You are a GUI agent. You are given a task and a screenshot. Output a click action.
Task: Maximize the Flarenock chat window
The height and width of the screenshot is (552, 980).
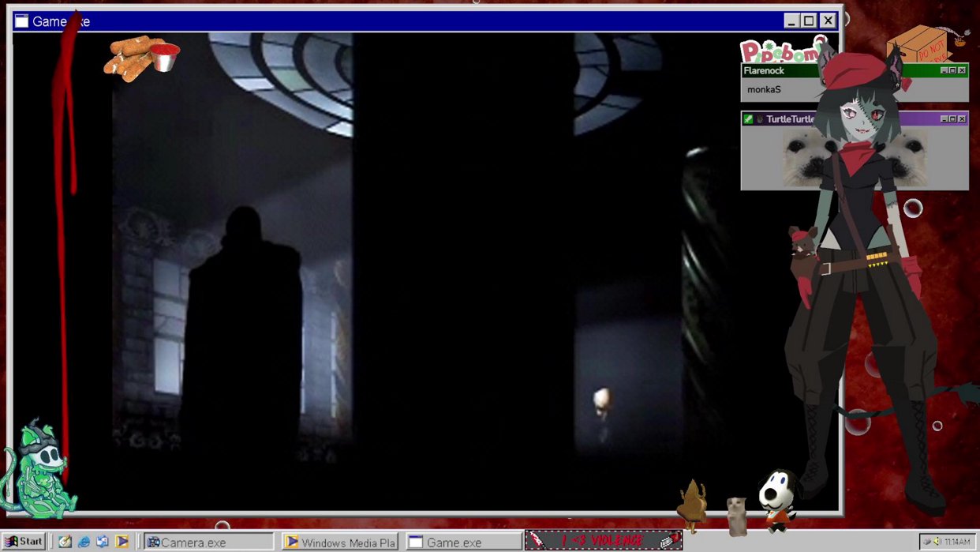coord(952,71)
